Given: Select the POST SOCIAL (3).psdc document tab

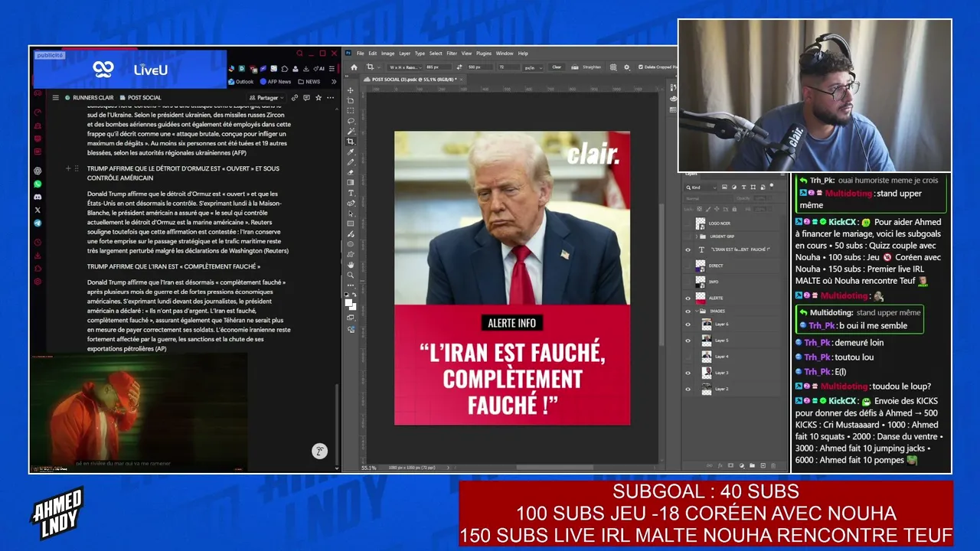Looking at the screenshot, I should [x=412, y=80].
